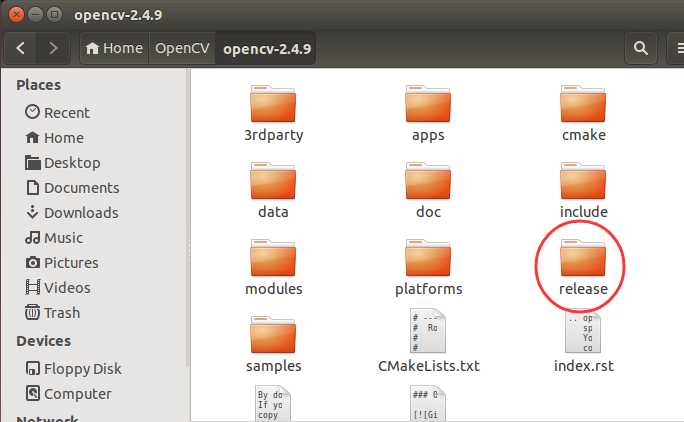
Task: Open Pictures in the sidebar
Action: pos(62,263)
